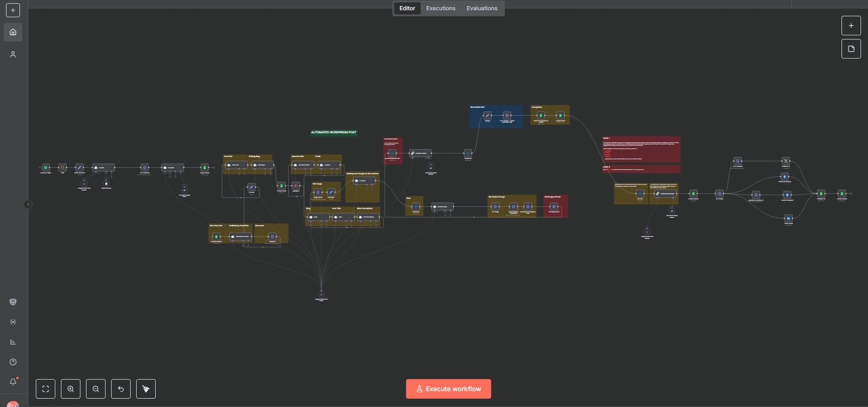868x407 pixels.
Task: Switch to the Evaluations tab
Action: click(x=482, y=8)
